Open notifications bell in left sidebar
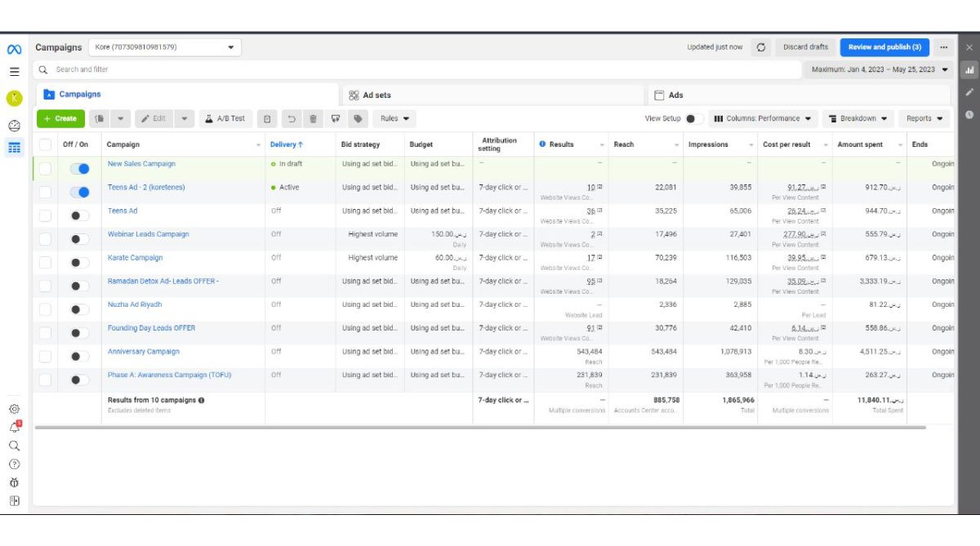Image resolution: width=980 pixels, height=546 pixels. pos(14,427)
